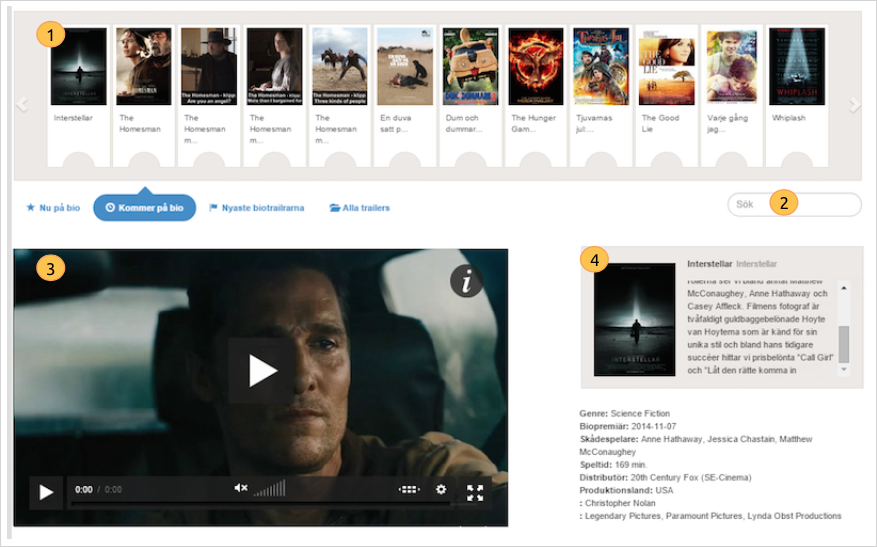Open the En duva satt p... poster
Image resolution: width=877 pixels, height=547 pixels.
point(405,67)
